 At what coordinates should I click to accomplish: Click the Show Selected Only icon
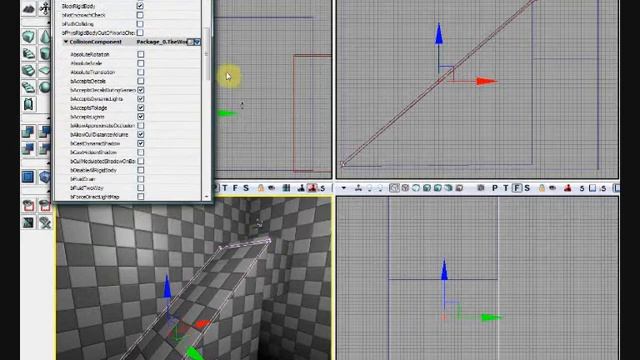point(29,205)
